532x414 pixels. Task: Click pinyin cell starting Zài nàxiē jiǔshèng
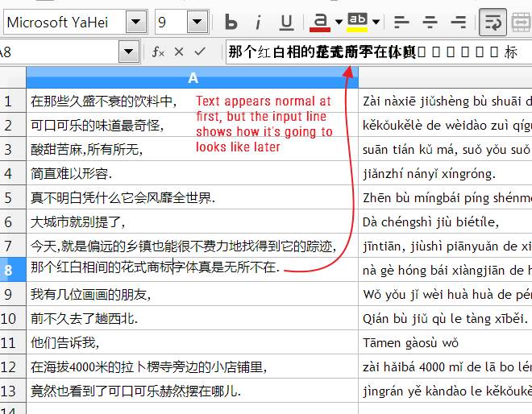(x=445, y=101)
